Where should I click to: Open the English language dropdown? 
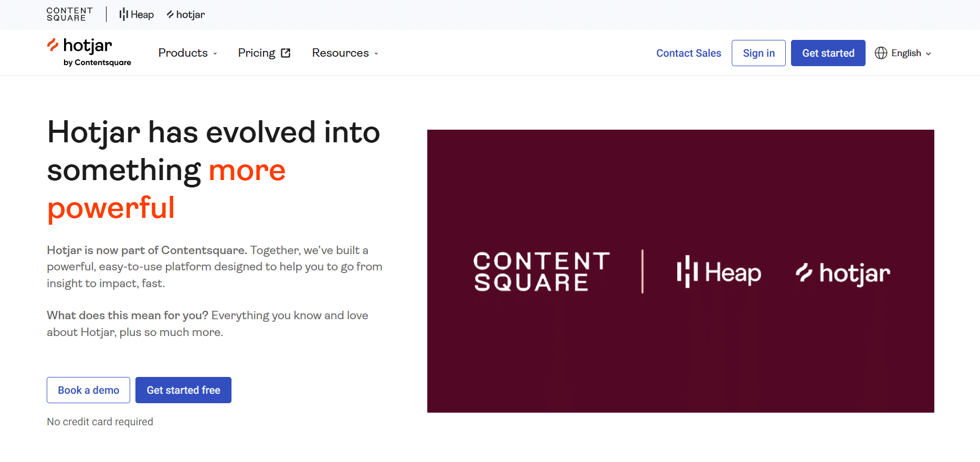903,53
